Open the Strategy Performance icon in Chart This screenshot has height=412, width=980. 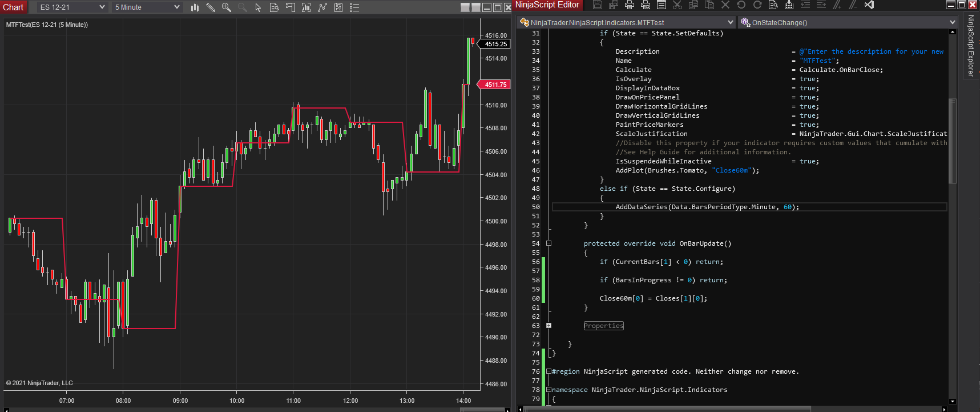338,7
